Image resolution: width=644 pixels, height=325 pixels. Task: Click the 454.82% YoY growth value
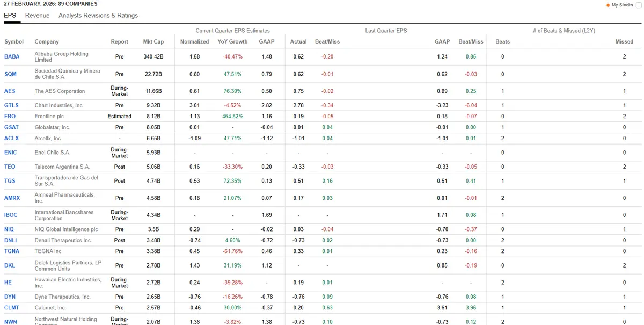[x=232, y=116]
